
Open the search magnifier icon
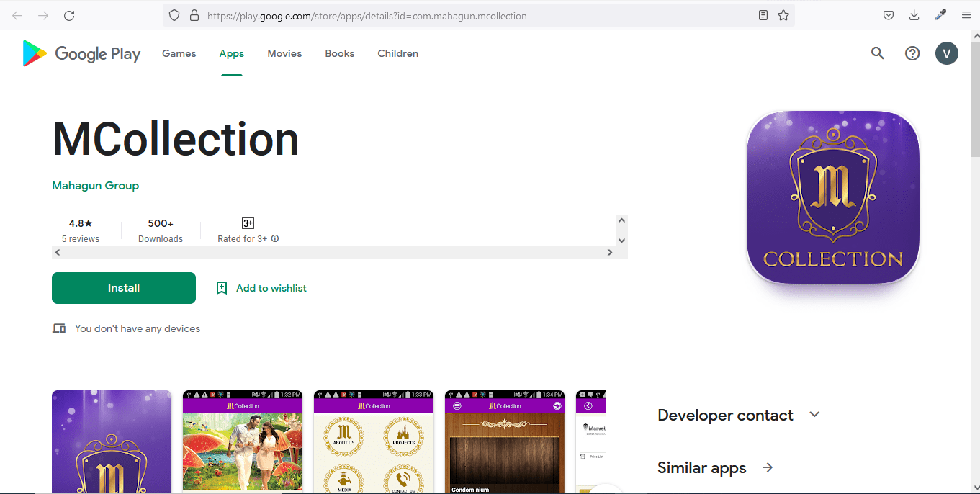click(877, 53)
